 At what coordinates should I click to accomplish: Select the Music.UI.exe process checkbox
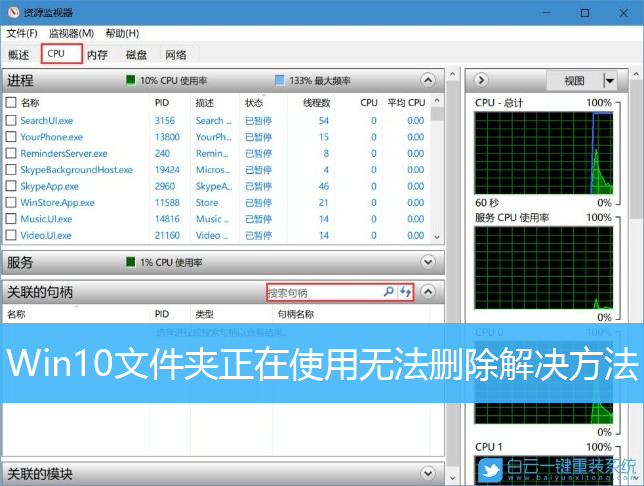click(x=11, y=219)
